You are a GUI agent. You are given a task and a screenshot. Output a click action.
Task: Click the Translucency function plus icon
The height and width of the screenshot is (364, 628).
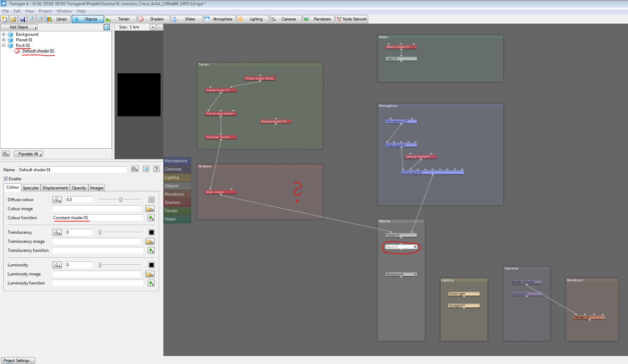click(x=151, y=250)
